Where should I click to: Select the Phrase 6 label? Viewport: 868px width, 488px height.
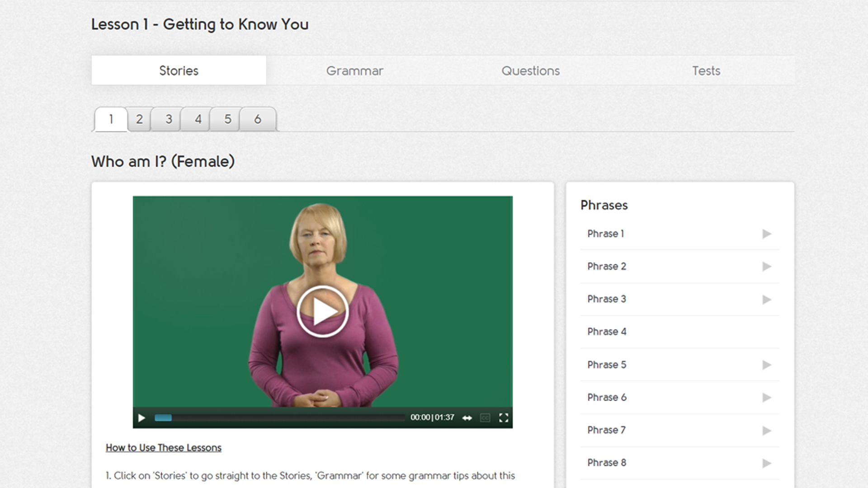tap(607, 397)
